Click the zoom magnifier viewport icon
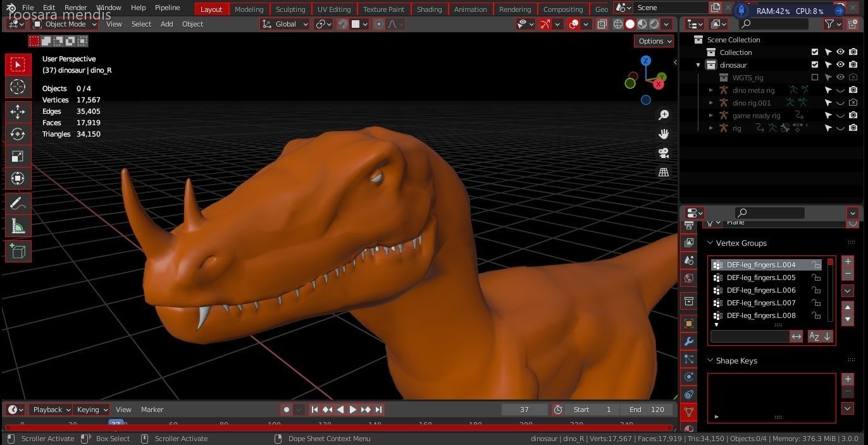This screenshot has width=868, height=445. point(664,115)
